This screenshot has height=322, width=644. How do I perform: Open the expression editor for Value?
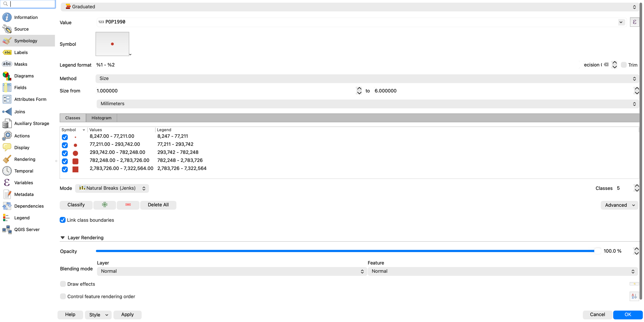click(634, 22)
